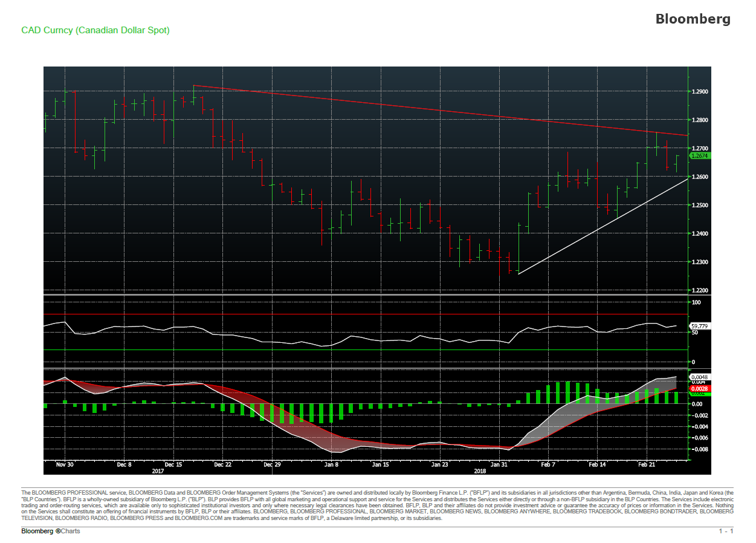Click the 'Feb 14' date label
This screenshot has width=756, height=543.
pyautogui.click(x=598, y=464)
